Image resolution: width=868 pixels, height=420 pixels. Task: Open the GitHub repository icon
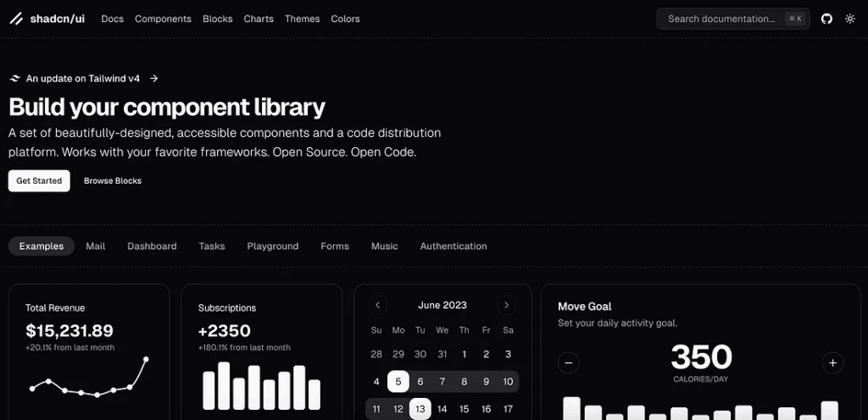tap(826, 19)
